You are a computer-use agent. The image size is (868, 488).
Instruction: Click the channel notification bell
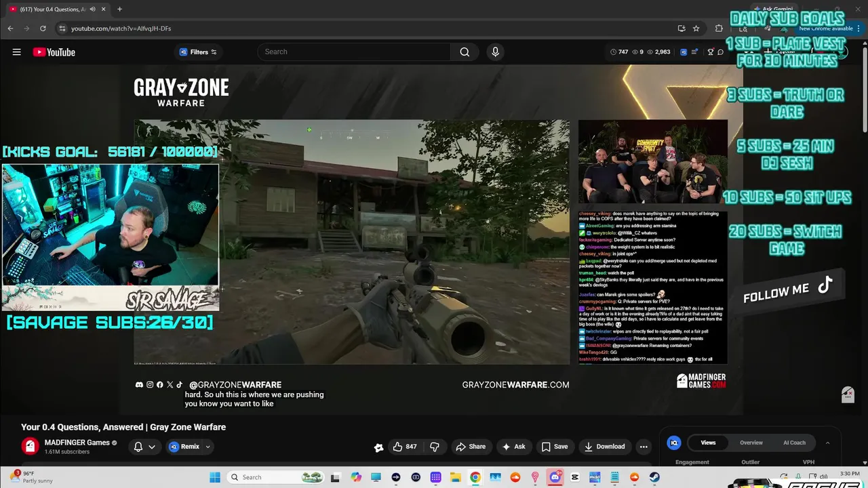(138, 447)
